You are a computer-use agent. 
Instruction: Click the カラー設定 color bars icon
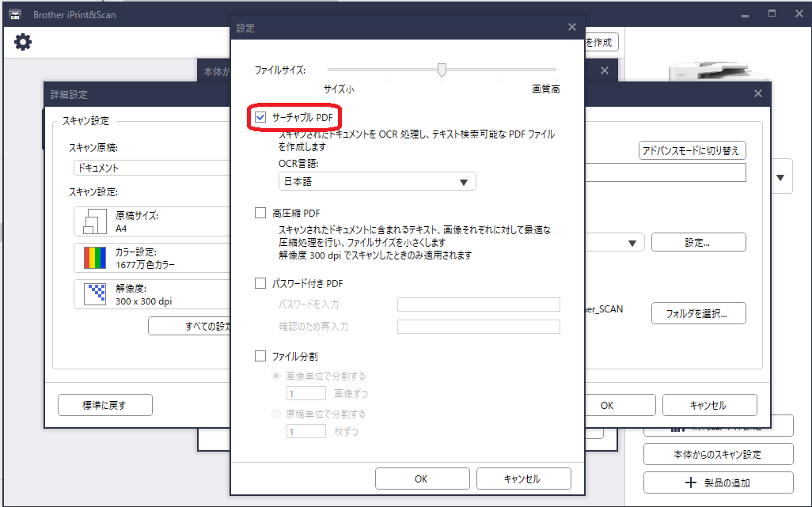tap(95, 258)
